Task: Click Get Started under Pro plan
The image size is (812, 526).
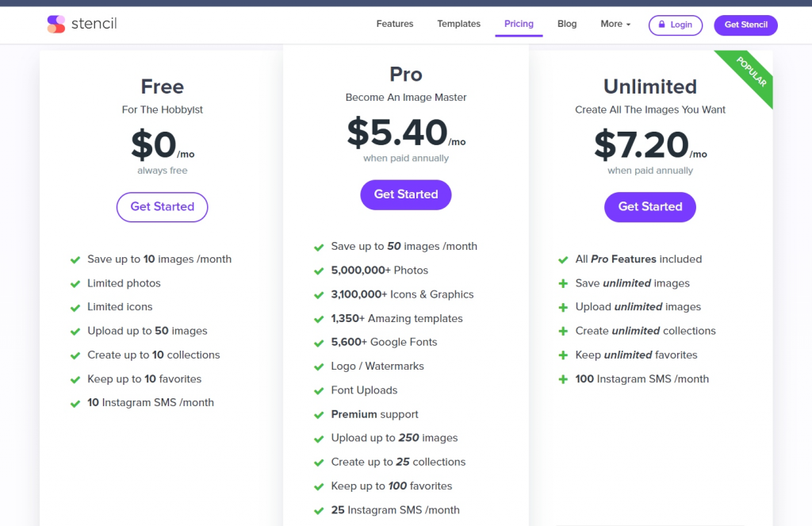Action: tap(405, 194)
